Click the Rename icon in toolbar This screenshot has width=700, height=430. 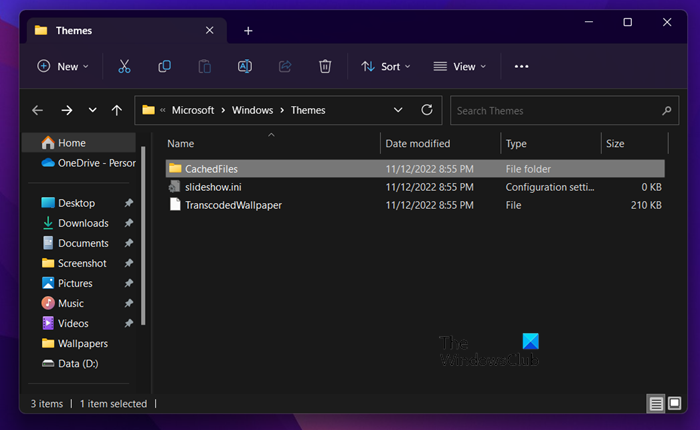(245, 66)
